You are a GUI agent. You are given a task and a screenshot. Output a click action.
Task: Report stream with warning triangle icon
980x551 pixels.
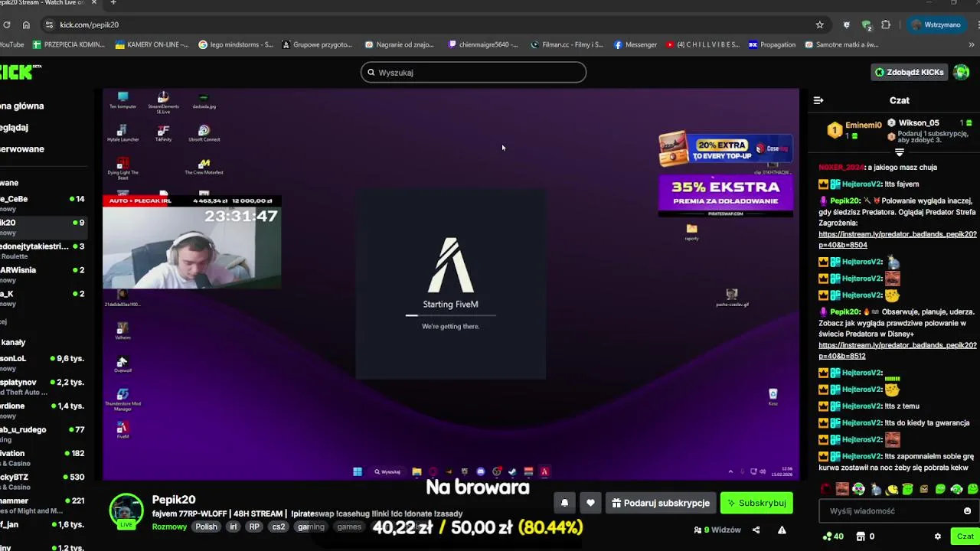pos(782,530)
